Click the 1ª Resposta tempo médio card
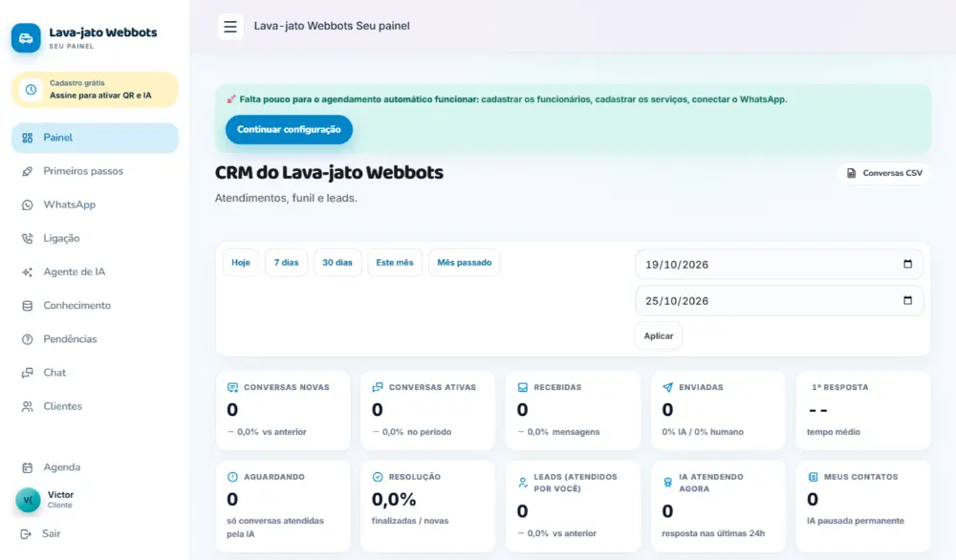The height and width of the screenshot is (560, 956). pos(863,411)
